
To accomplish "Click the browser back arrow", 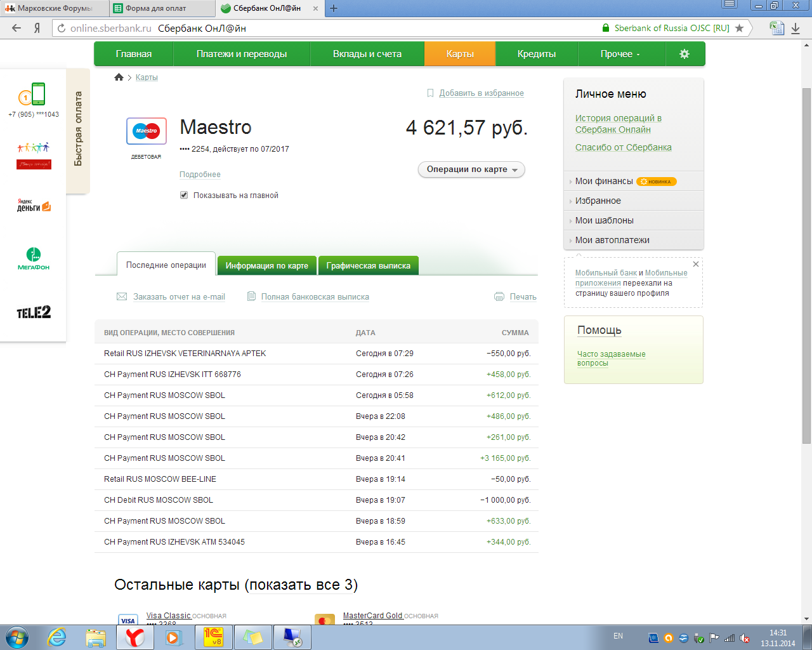I will tap(16, 28).
